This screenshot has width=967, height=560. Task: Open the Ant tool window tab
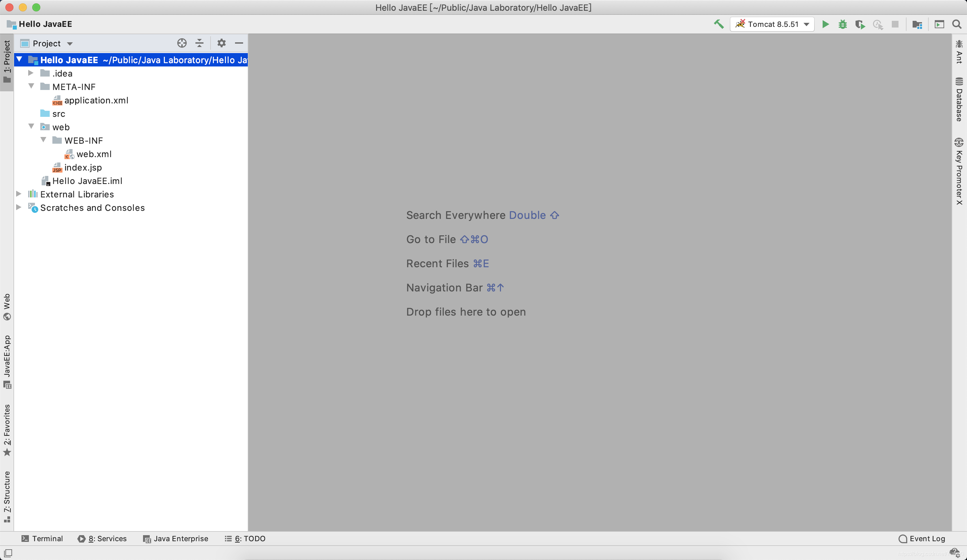click(959, 51)
